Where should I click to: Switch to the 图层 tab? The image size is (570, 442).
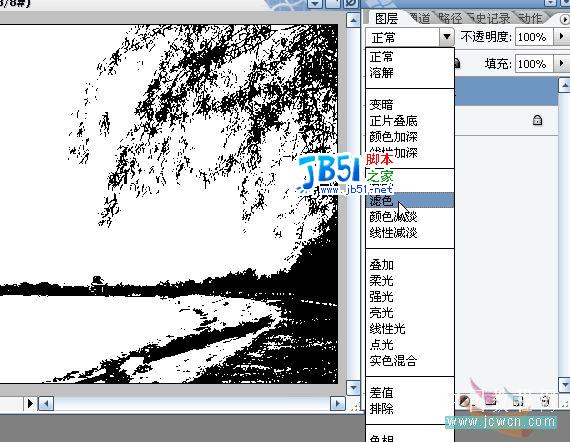386,18
